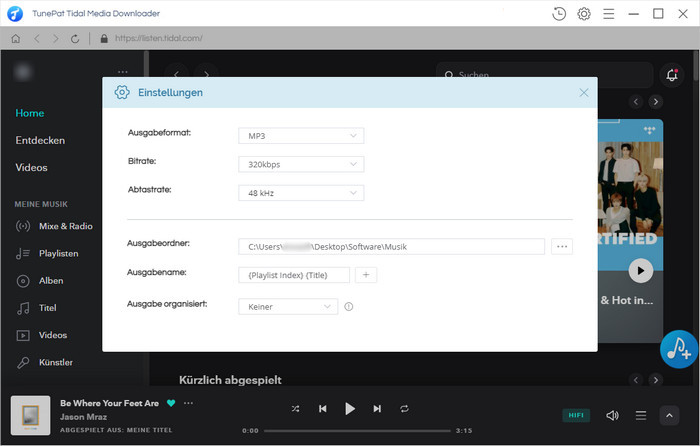Open the play queue list icon
This screenshot has height=446, width=700.
point(641,416)
